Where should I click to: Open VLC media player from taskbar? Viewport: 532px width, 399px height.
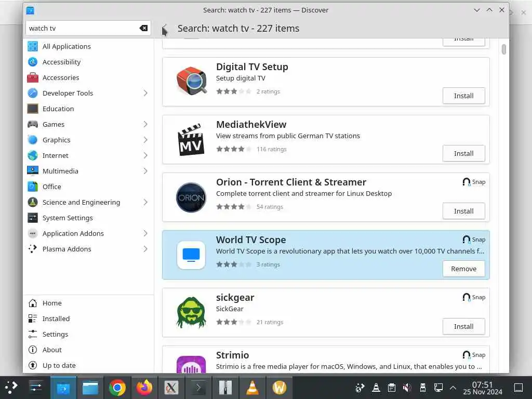(252, 388)
